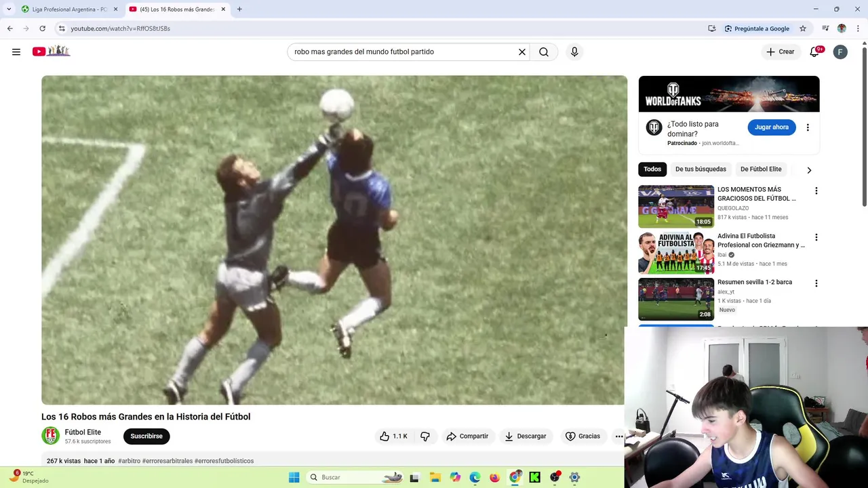Image resolution: width=868 pixels, height=488 pixels.
Task: Open the #arbitro hashtag link
Action: click(x=129, y=461)
